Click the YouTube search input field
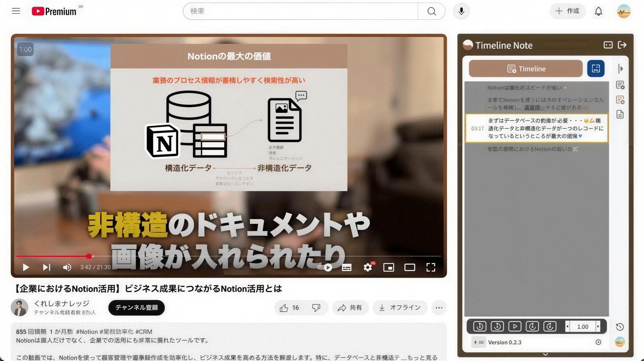The width and height of the screenshot is (644, 361). (300, 11)
